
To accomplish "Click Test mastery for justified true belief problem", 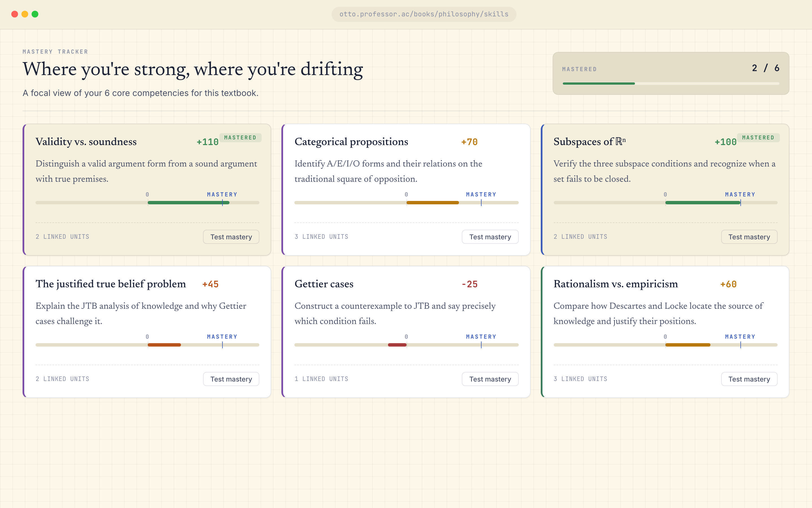I will click(x=231, y=379).
